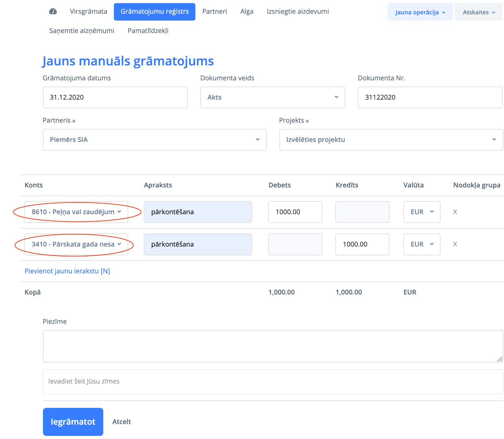Open the Jauna operācija menu
Screen dimensions: 504x439
pos(420,12)
